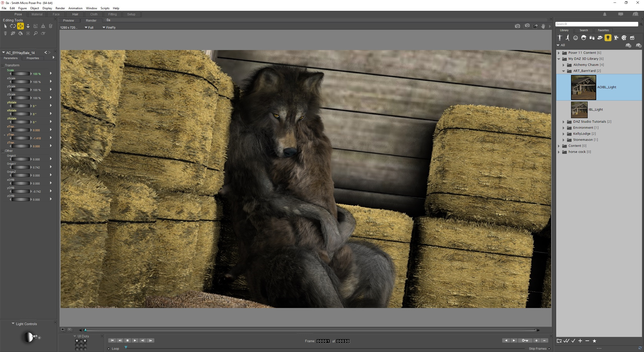Image resolution: width=644 pixels, height=352 pixels.
Task: Open the Render menu
Action: click(60, 8)
